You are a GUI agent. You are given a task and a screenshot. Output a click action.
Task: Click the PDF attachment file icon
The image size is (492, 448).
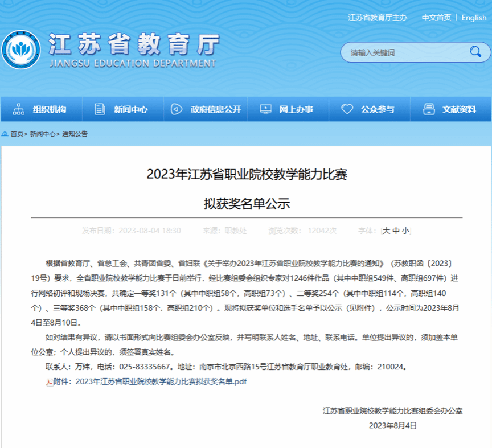pyautogui.click(x=50, y=381)
